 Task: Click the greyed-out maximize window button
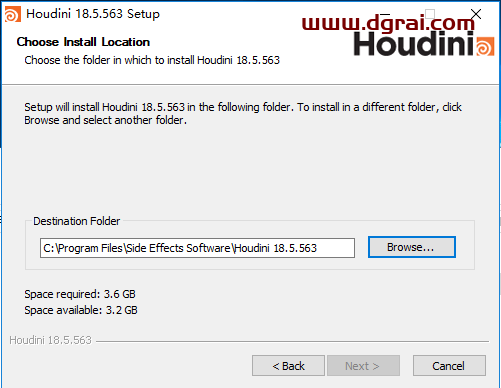point(430,14)
